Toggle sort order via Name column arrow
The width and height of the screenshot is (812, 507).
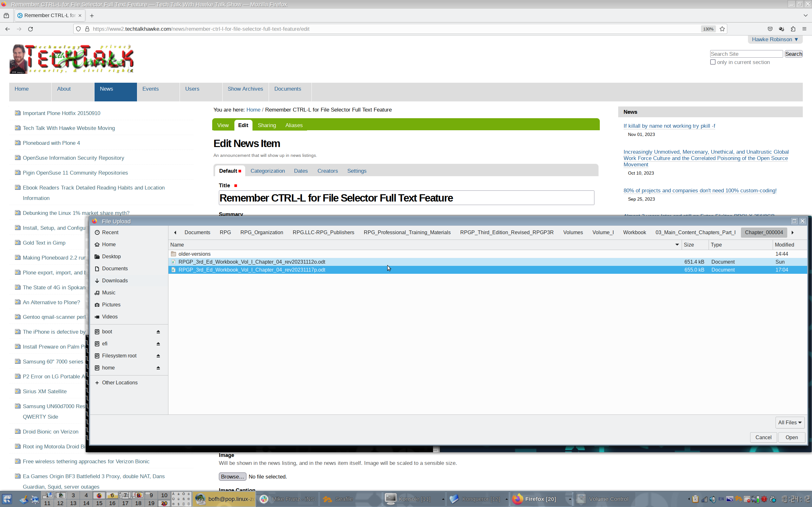coord(677,245)
